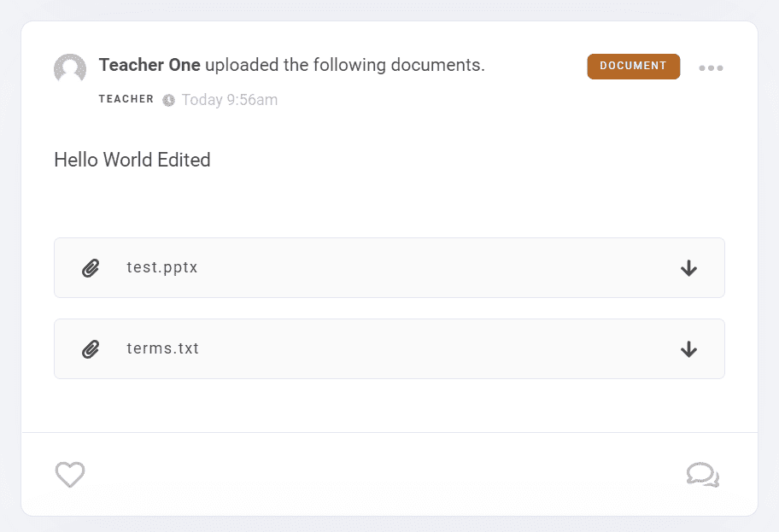Click the orange DOCUMENT badge
Image resolution: width=779 pixels, height=532 pixels.
coord(633,66)
